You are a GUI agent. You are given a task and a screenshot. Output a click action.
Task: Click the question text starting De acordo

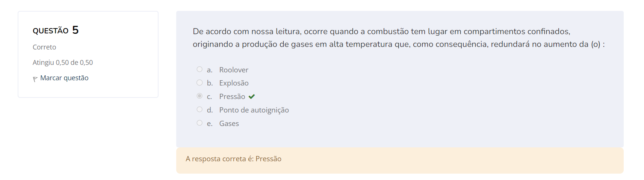pos(381,31)
